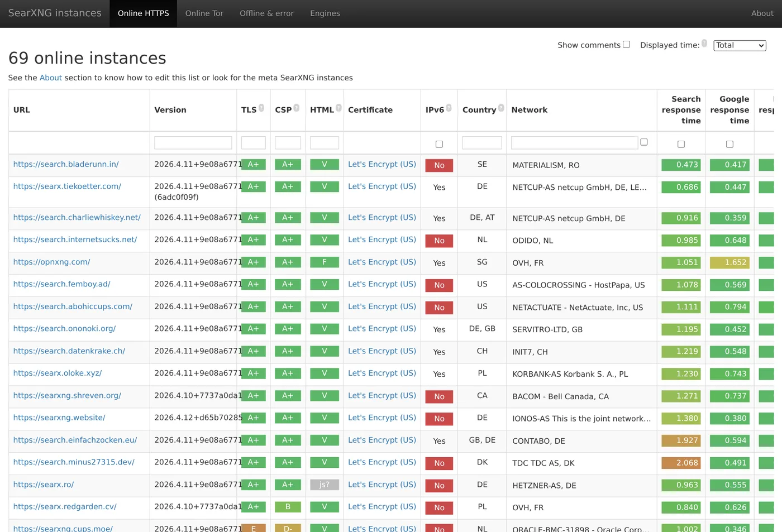Open https://search.internetsucks.net/ link
782x532 pixels.
click(x=75, y=239)
